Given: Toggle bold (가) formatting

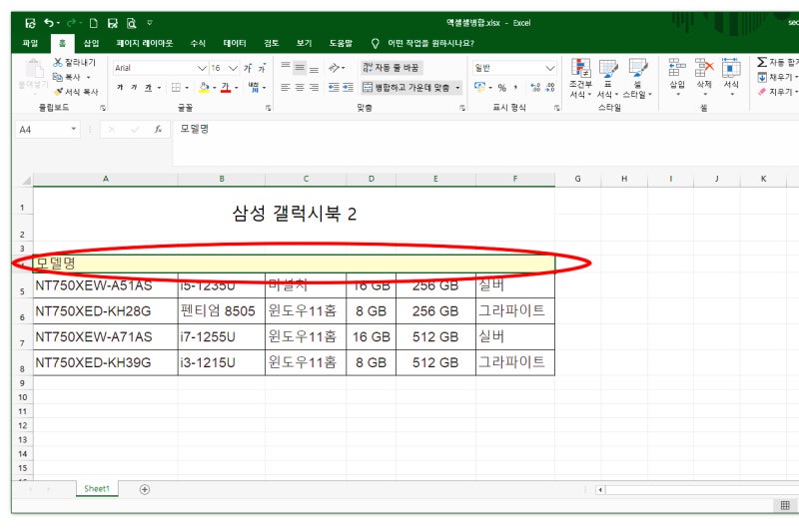Looking at the screenshot, I should click(x=120, y=88).
